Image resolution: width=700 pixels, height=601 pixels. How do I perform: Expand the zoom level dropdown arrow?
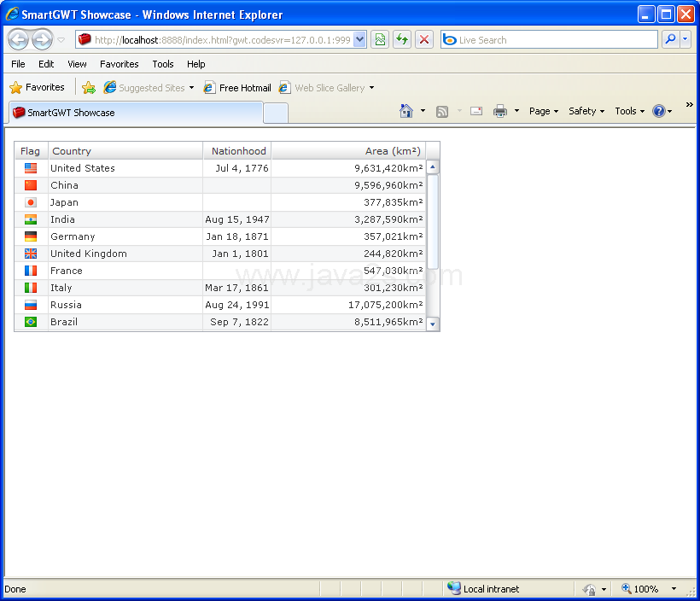click(674, 589)
